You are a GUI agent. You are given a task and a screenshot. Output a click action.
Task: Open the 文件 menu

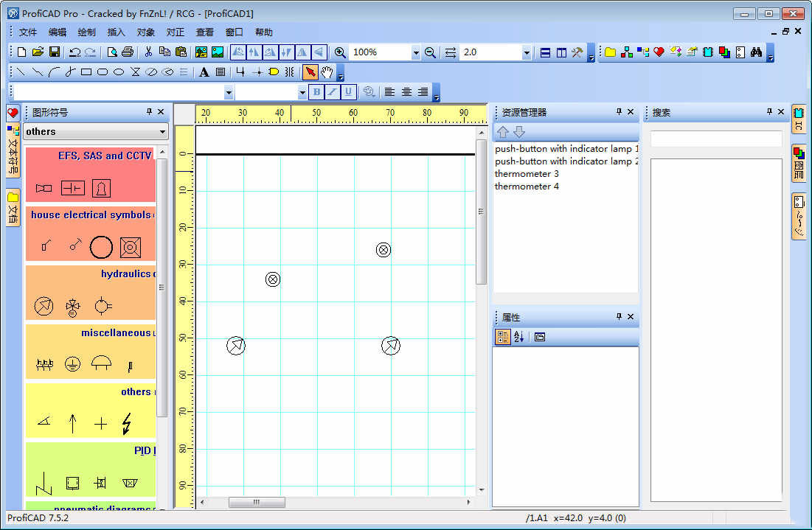coord(28,32)
